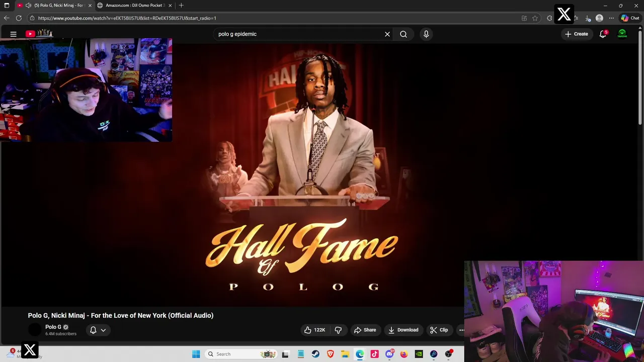
Task: Refresh the current page
Action: (x=19, y=18)
